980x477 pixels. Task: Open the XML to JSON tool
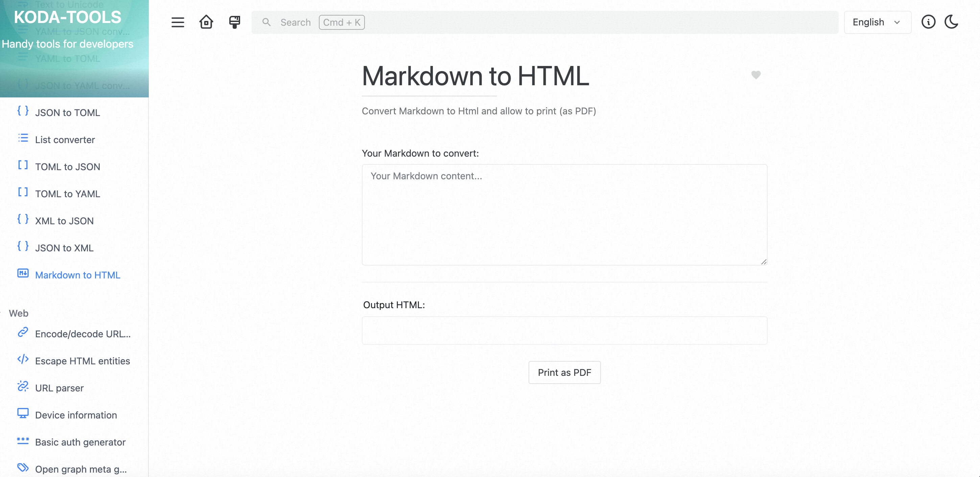click(x=64, y=221)
